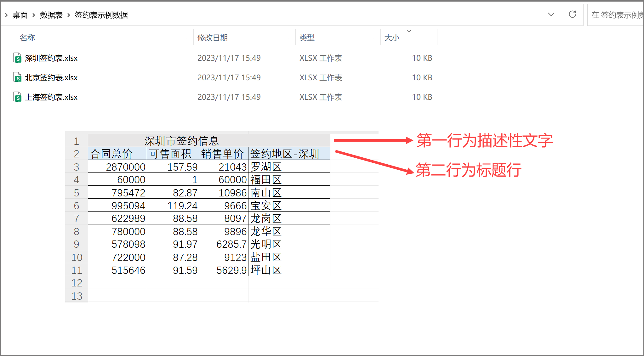The image size is (644, 356).
Task: Click the 上海签约表.xlsx file icon
Action: [x=17, y=97]
